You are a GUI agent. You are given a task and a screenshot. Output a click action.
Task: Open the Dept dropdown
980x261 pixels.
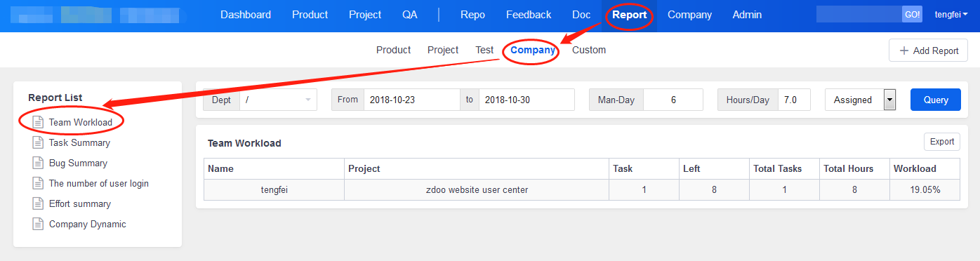[x=279, y=100]
